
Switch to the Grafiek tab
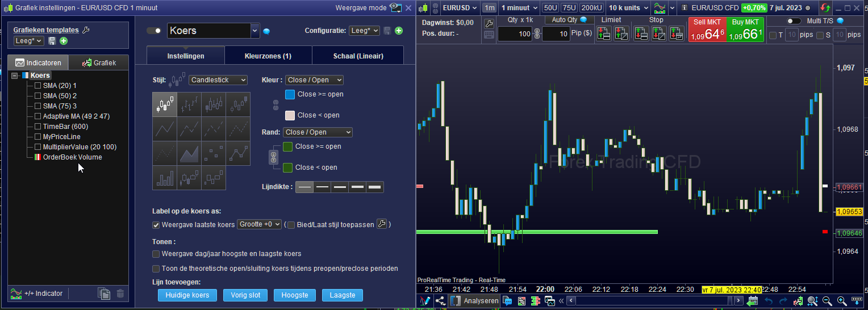[99, 62]
